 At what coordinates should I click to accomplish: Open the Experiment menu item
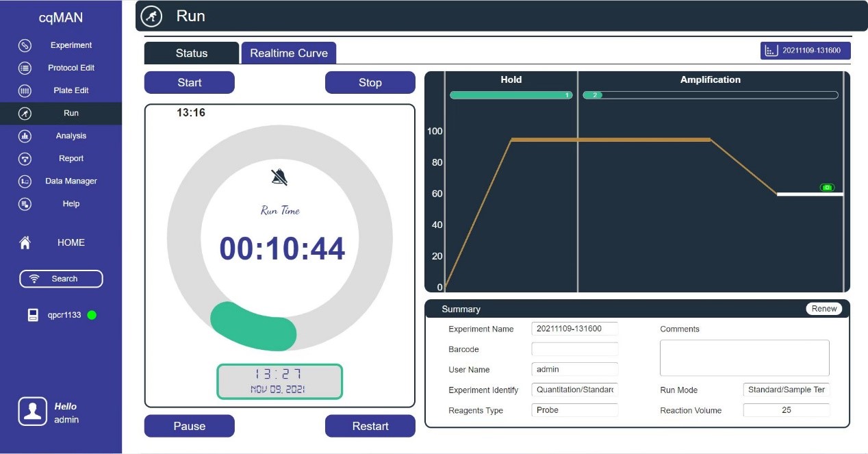pyautogui.click(x=71, y=45)
